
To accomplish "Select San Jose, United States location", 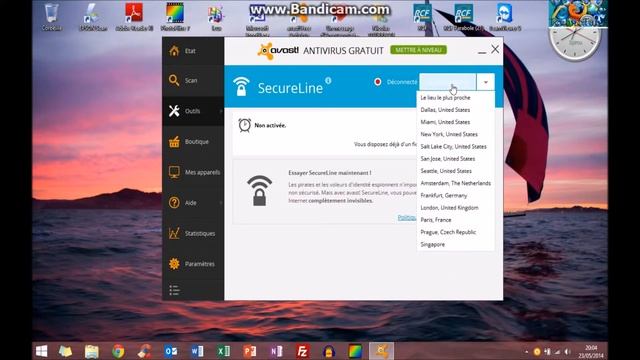I will coord(456,159).
